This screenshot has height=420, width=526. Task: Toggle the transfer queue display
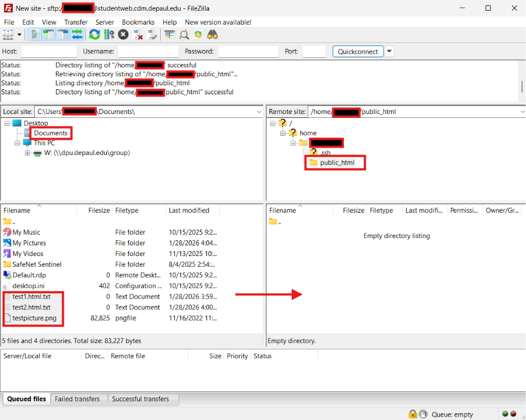(x=77, y=35)
